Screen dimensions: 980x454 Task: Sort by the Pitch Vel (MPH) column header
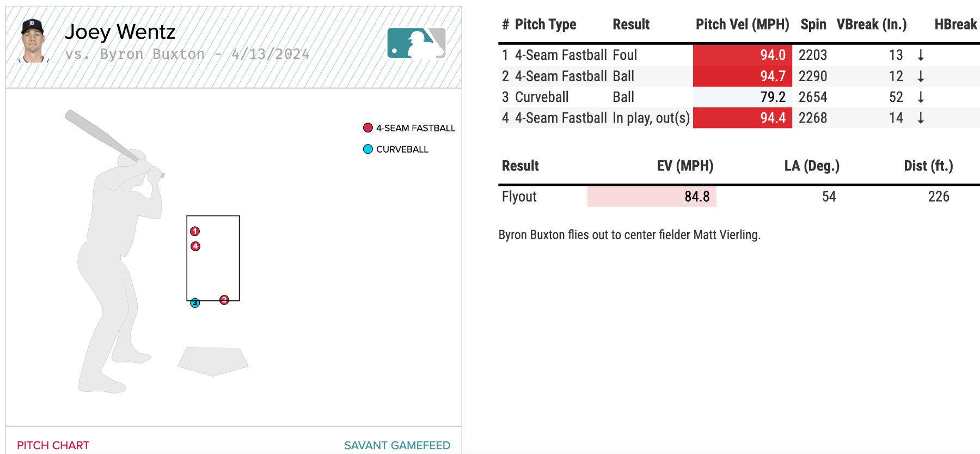pos(742,25)
